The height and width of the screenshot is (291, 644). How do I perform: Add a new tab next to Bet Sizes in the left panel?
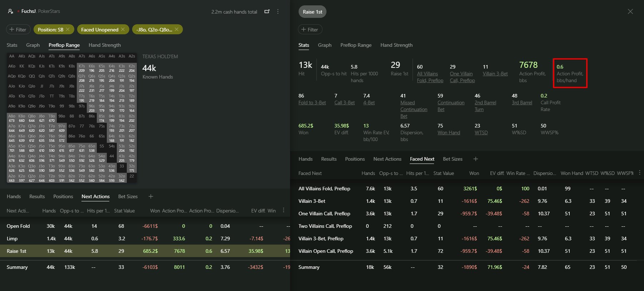(x=151, y=196)
